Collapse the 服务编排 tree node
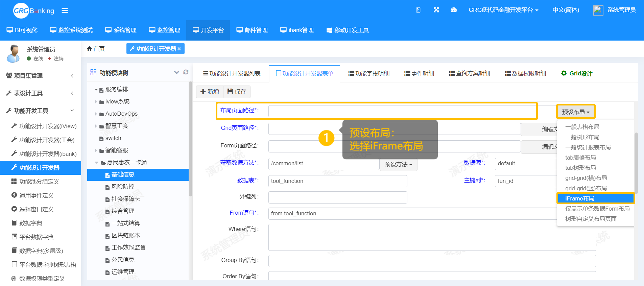 [x=96, y=90]
